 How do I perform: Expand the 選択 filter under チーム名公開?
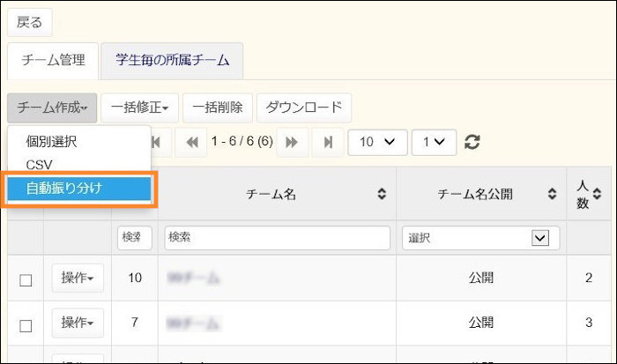point(540,238)
